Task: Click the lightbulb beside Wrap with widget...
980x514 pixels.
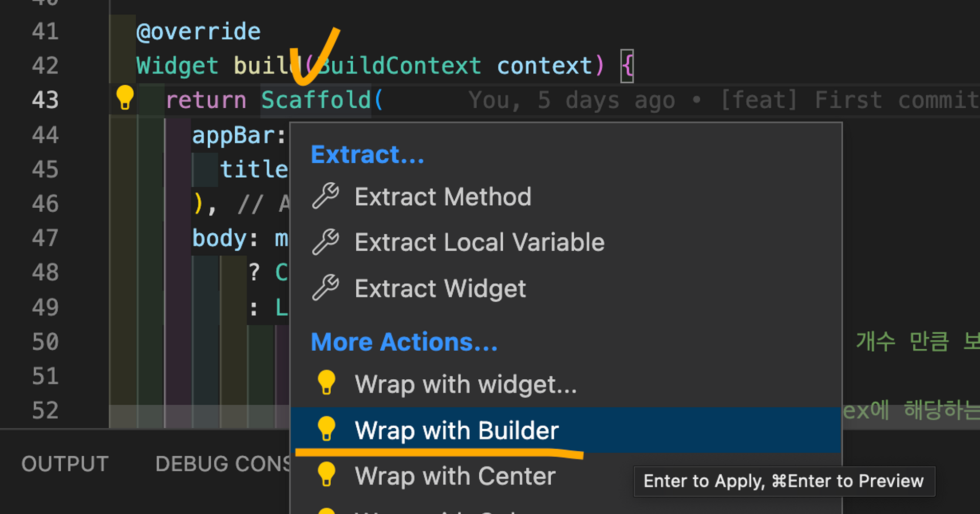Action: point(327,383)
